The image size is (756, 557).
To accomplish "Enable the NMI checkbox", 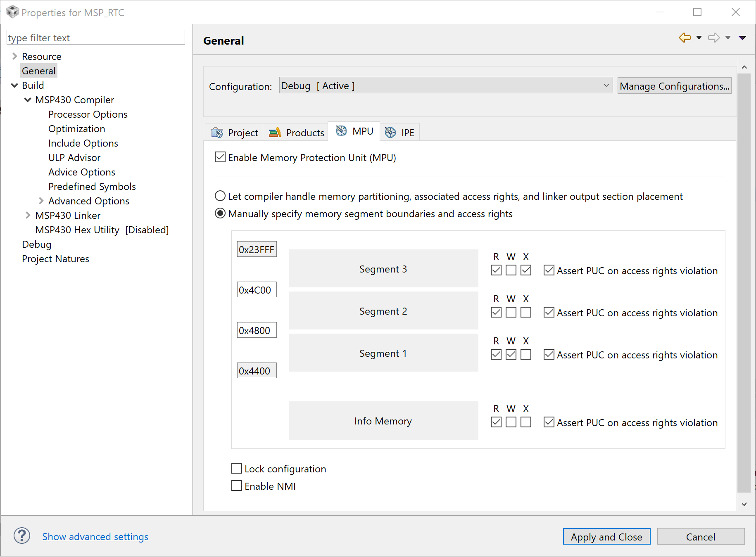I will 237,486.
